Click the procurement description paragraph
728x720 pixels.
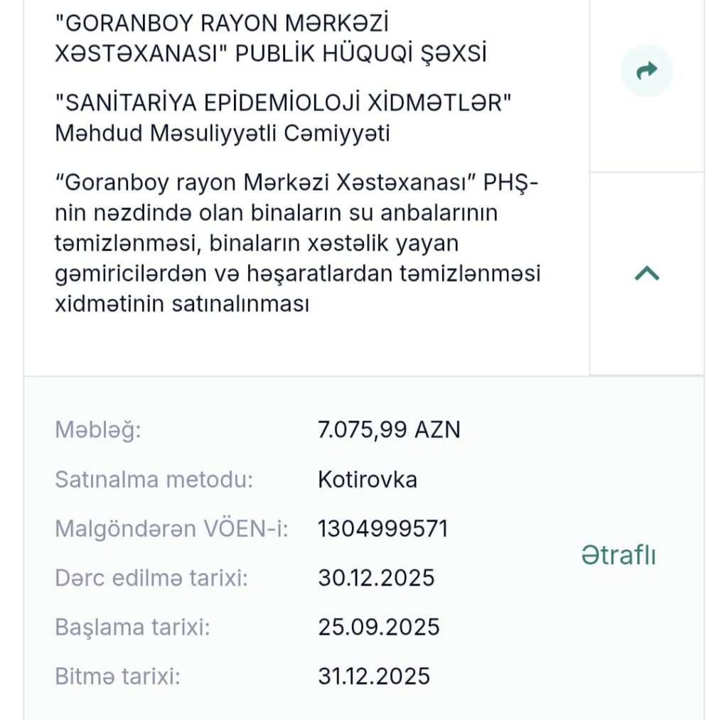point(297,243)
